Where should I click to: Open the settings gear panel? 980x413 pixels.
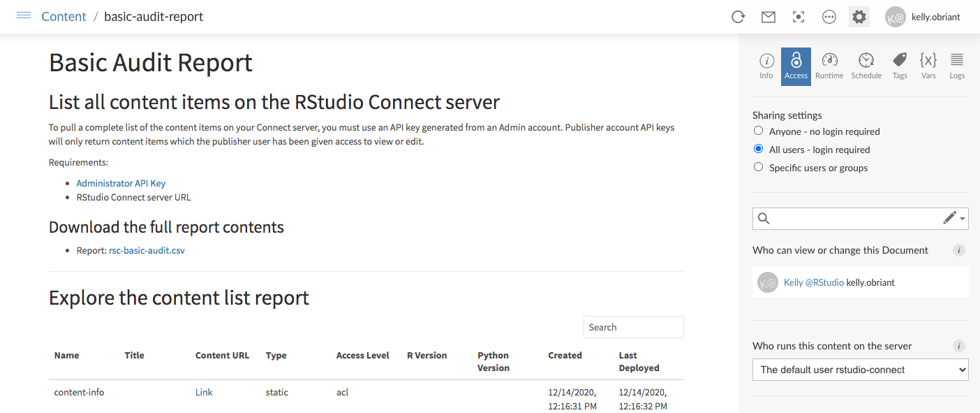point(859,16)
